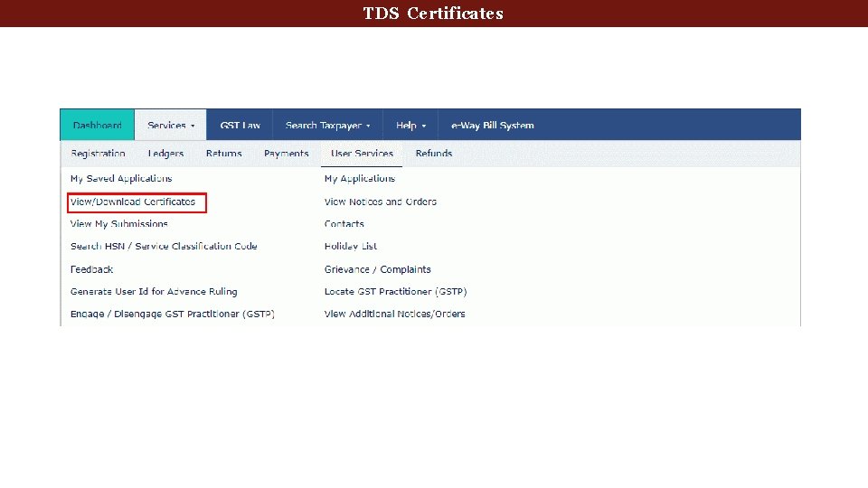Open Engage / Disengage GST Practitioner (GSTP)
The width and height of the screenshot is (868, 488).
pyautogui.click(x=172, y=314)
